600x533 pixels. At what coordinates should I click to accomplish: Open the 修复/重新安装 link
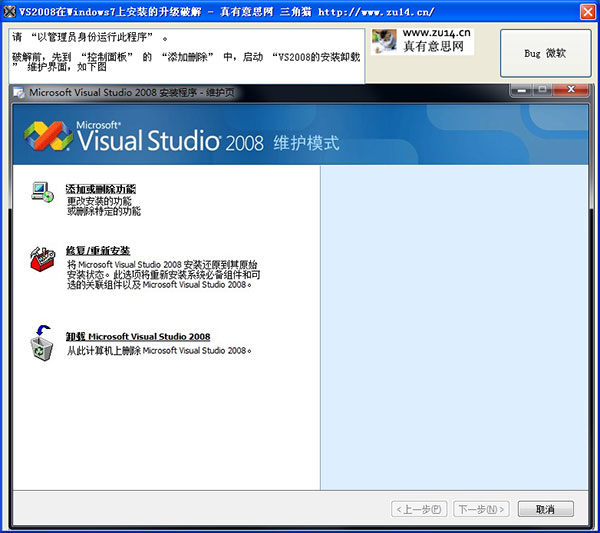[x=98, y=251]
